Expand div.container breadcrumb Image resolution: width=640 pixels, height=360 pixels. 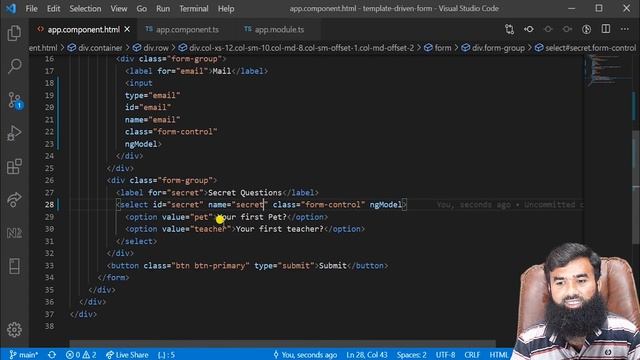pyautogui.click(x=95, y=48)
